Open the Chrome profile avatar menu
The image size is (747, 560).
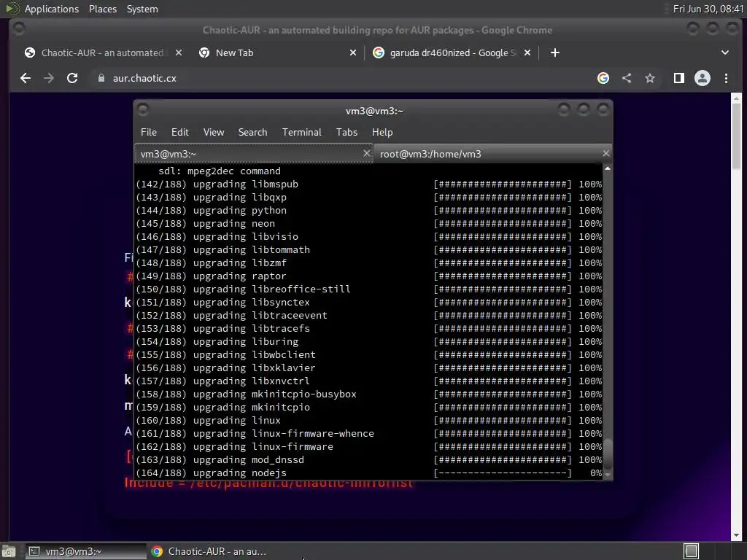pos(703,78)
